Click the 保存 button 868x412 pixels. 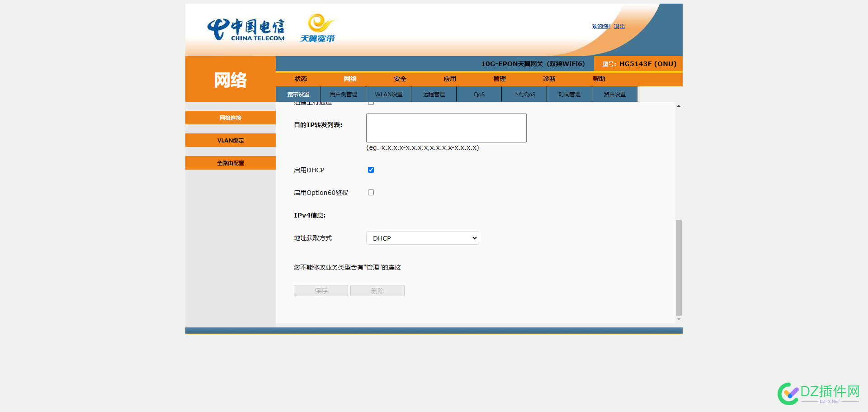coord(321,291)
